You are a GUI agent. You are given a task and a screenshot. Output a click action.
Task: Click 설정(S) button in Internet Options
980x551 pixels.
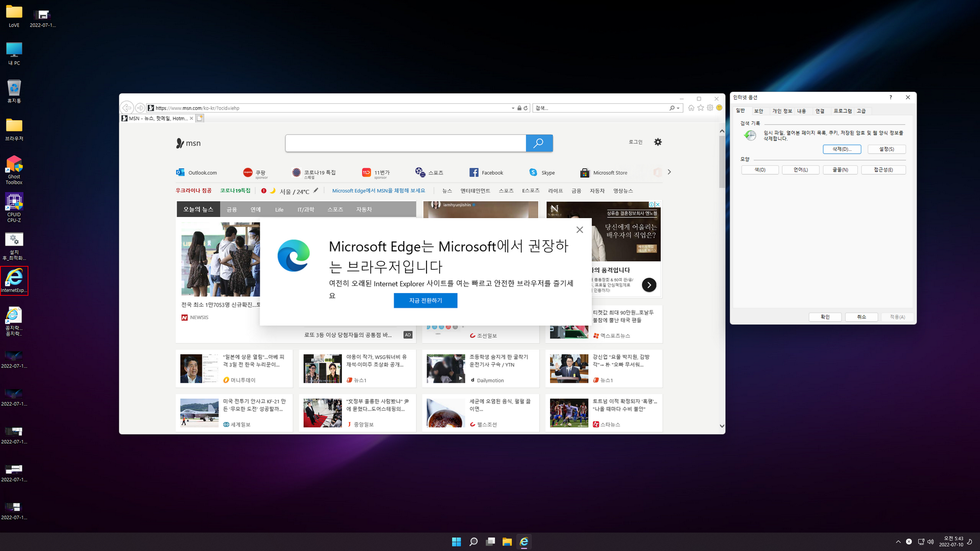[886, 149]
